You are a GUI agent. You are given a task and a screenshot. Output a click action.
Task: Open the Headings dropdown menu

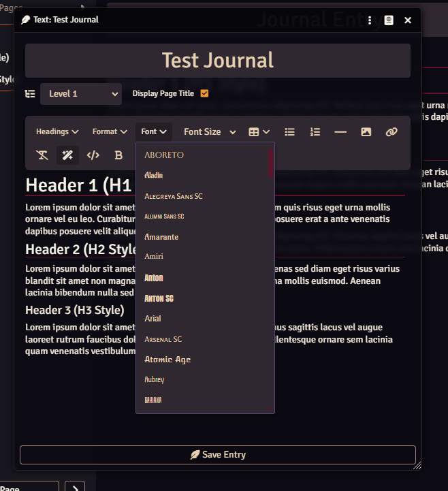point(57,132)
